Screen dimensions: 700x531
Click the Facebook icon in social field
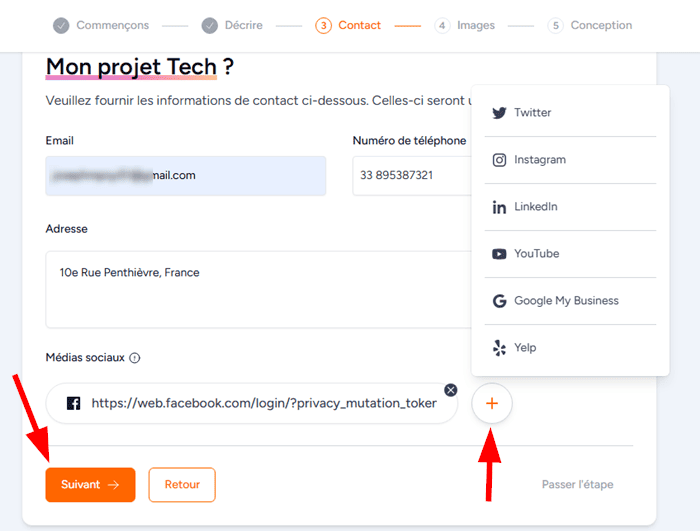[x=73, y=404]
